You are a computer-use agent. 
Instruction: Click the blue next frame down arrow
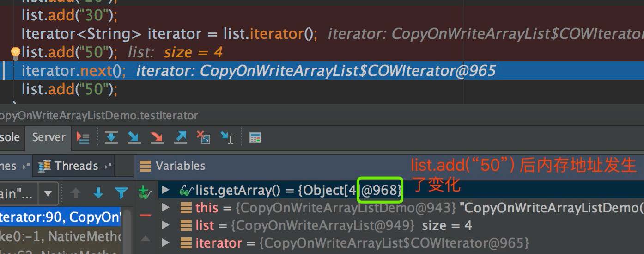[x=98, y=193]
